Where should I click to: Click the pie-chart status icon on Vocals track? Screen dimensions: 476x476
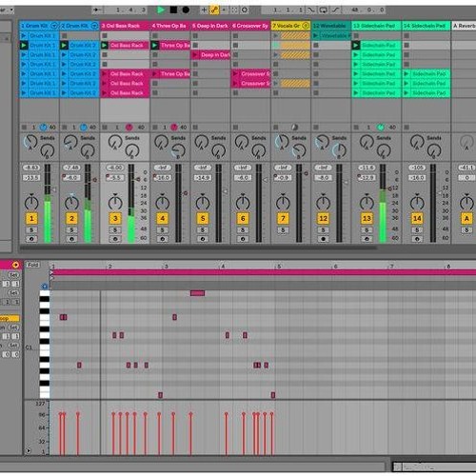pos(294,128)
